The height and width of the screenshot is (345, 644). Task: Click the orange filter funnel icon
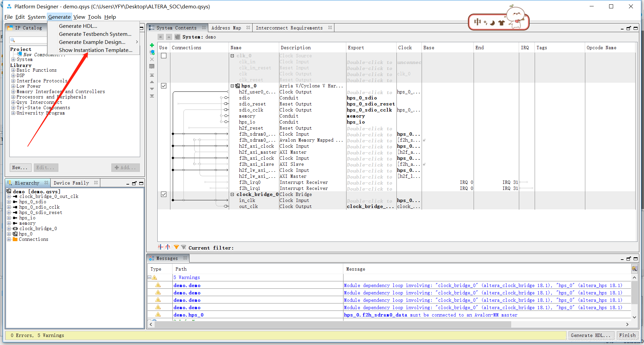pos(176,247)
